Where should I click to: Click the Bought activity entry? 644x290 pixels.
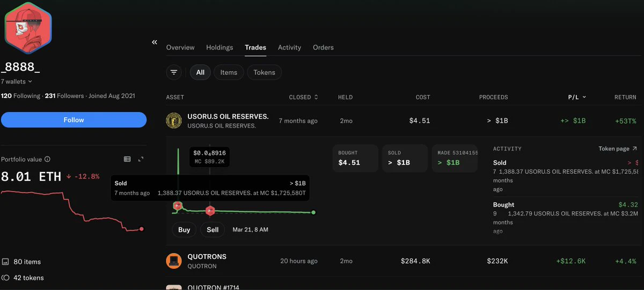[566, 218]
